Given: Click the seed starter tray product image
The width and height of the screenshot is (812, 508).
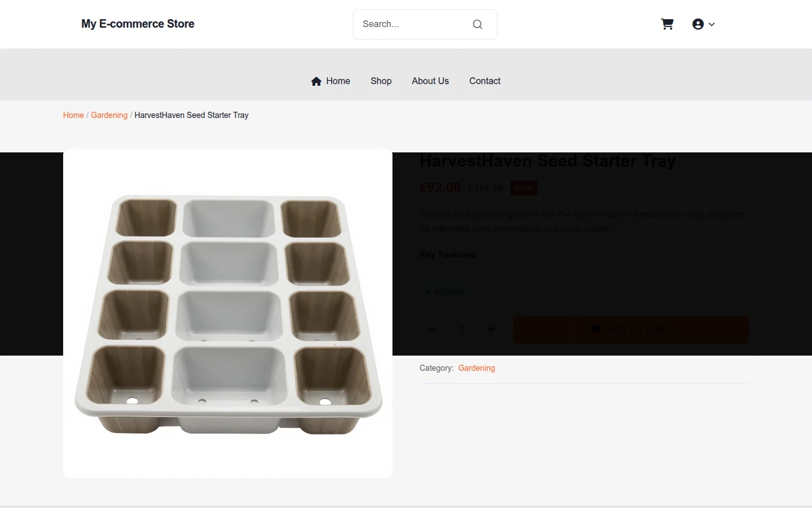Looking at the screenshot, I should (x=228, y=313).
